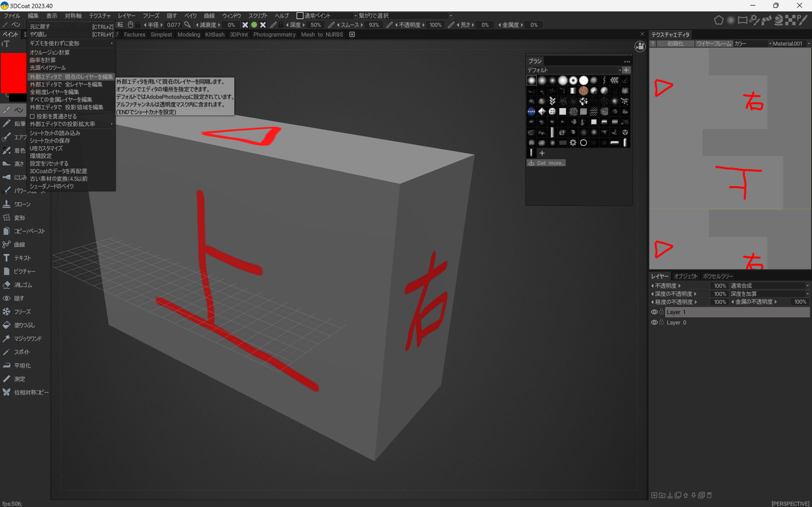
Task: Enable the 投影を貫通させる checkbox
Action: coord(33,116)
